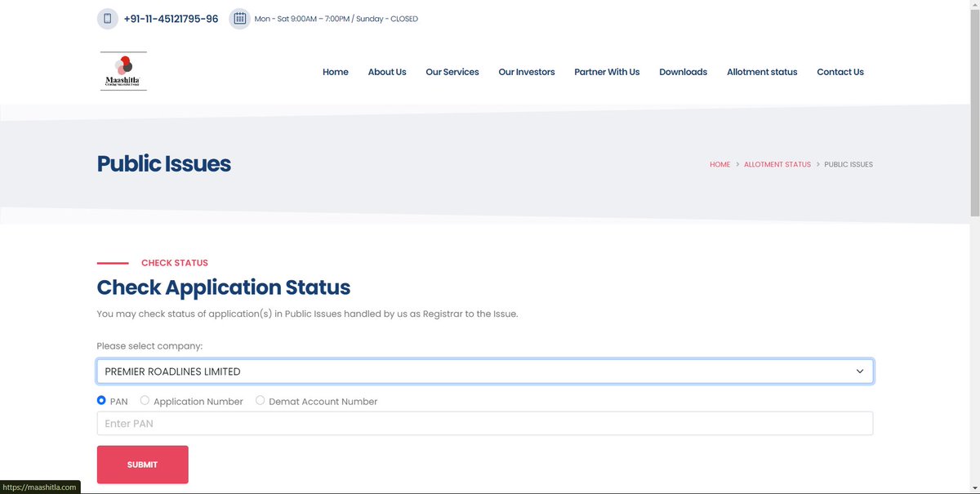Open the company selection dropdown

tap(485, 372)
